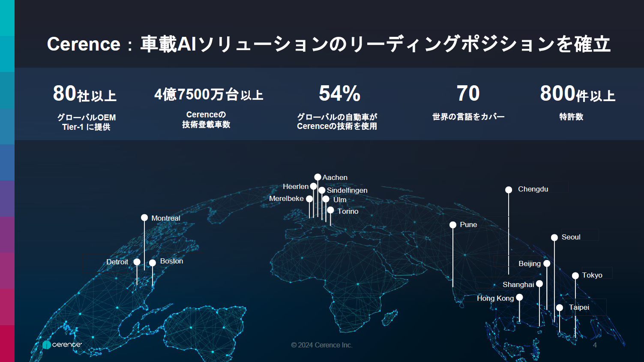The height and width of the screenshot is (362, 644).
Task: Click the Hong Kong map pin
Action: coord(519,298)
